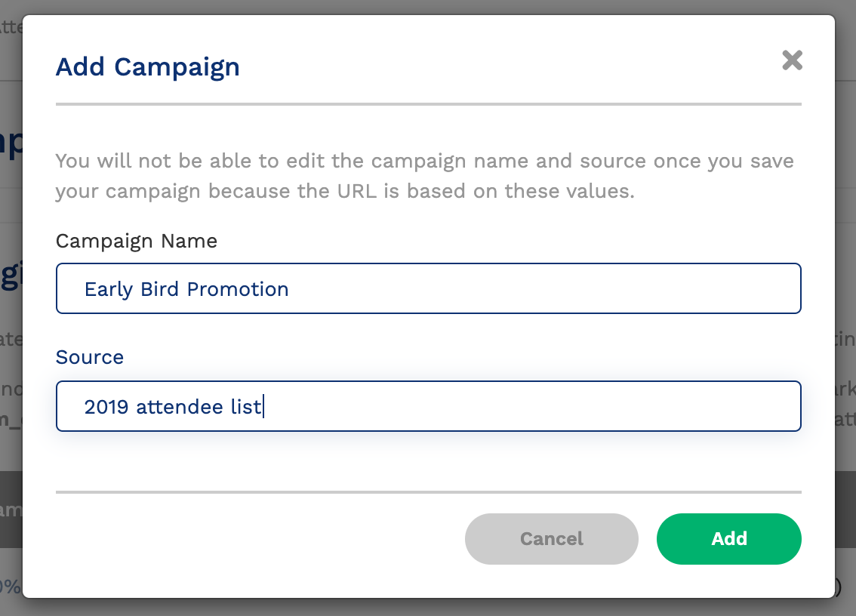Click the divider line below the title

(x=428, y=103)
